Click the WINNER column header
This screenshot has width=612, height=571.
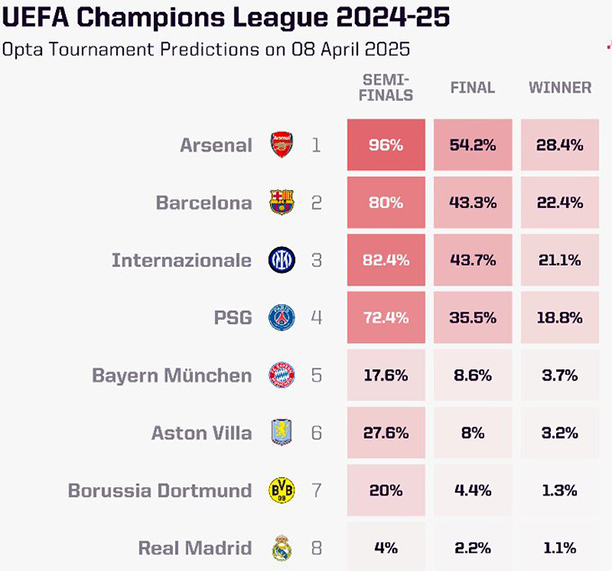[x=559, y=88]
